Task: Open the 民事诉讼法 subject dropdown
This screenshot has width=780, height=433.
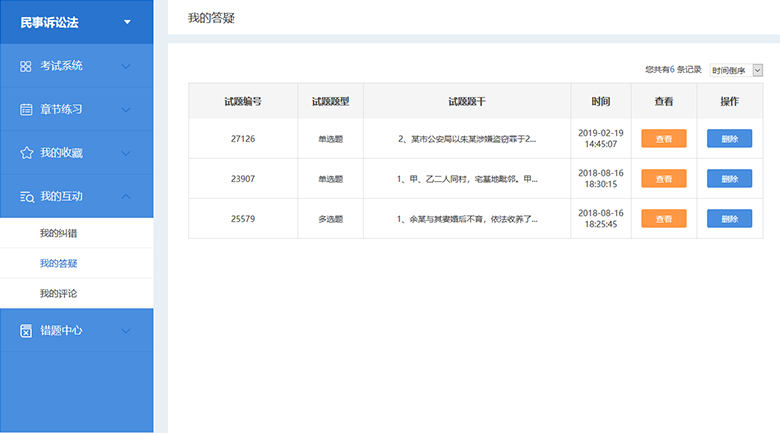Action: point(126,22)
